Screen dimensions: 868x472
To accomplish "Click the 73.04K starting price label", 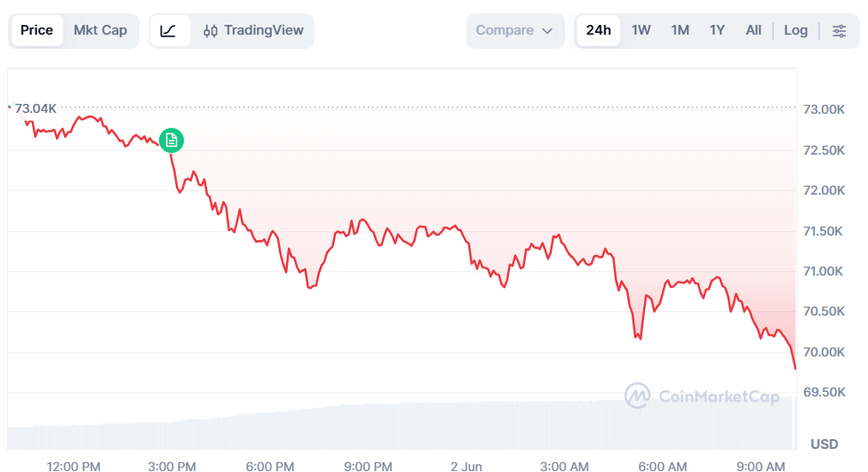I will click(36, 108).
